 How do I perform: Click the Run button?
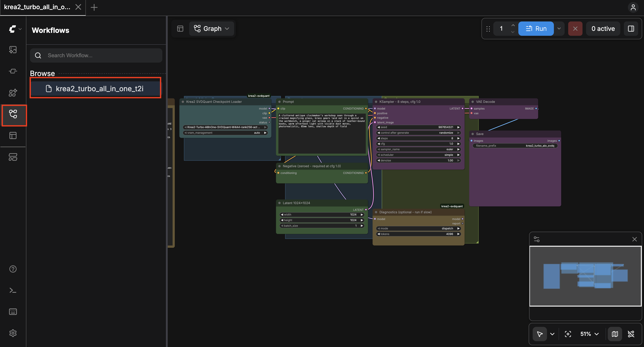tap(536, 29)
